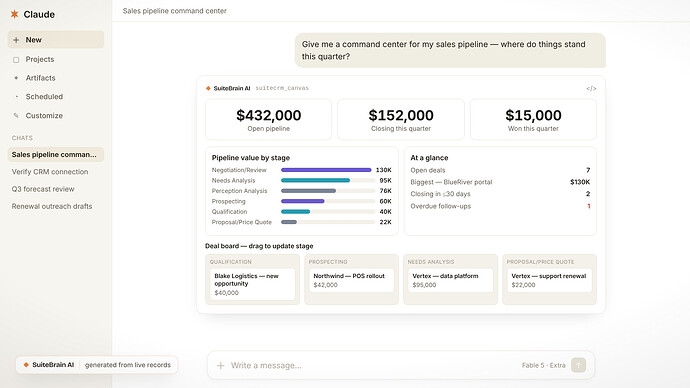Select the Vertex support renewal deal card
Image resolution: width=690 pixels, height=388 pixels.
(x=550, y=280)
